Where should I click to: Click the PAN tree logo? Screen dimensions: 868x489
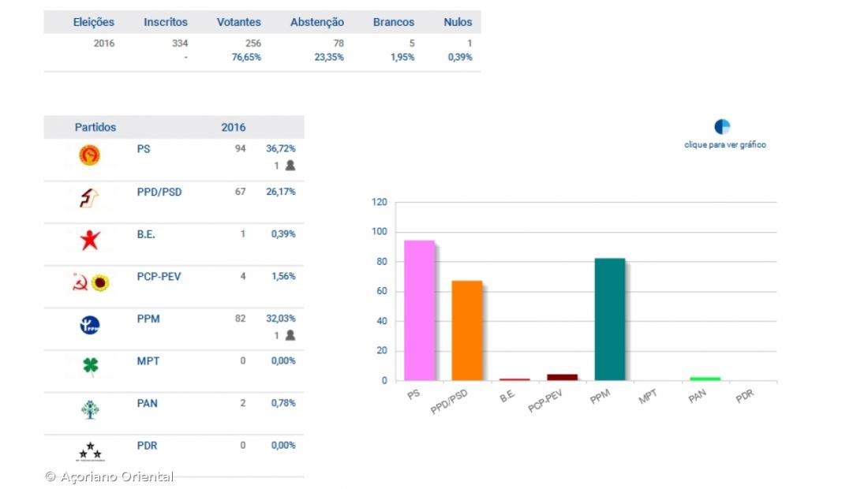tap(89, 409)
